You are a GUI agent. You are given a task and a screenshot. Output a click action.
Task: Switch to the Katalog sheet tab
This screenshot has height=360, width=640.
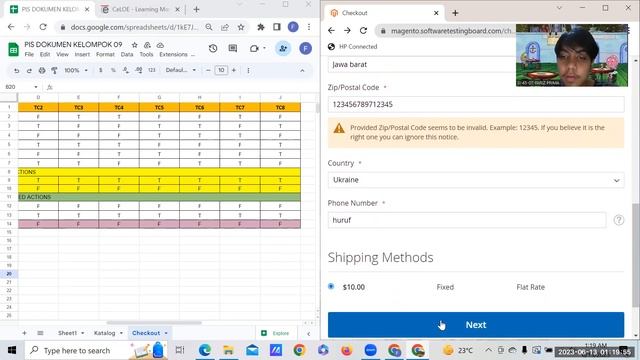[104, 333]
